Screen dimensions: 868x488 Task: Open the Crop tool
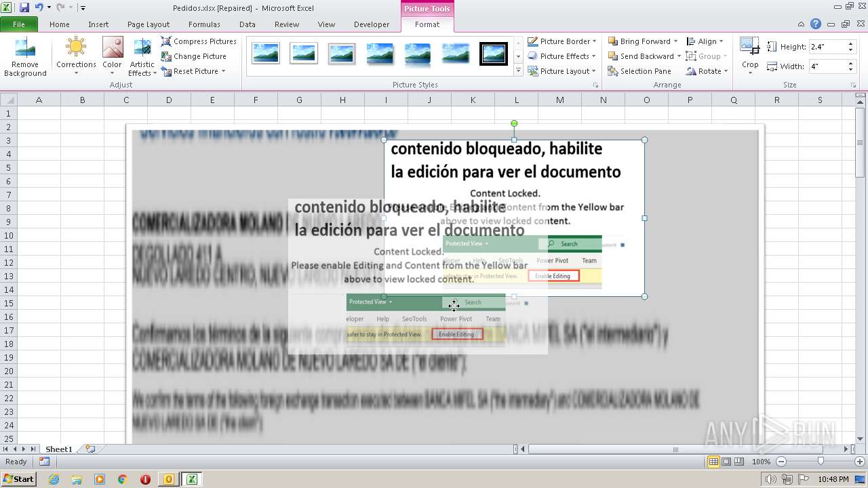[x=750, y=56]
